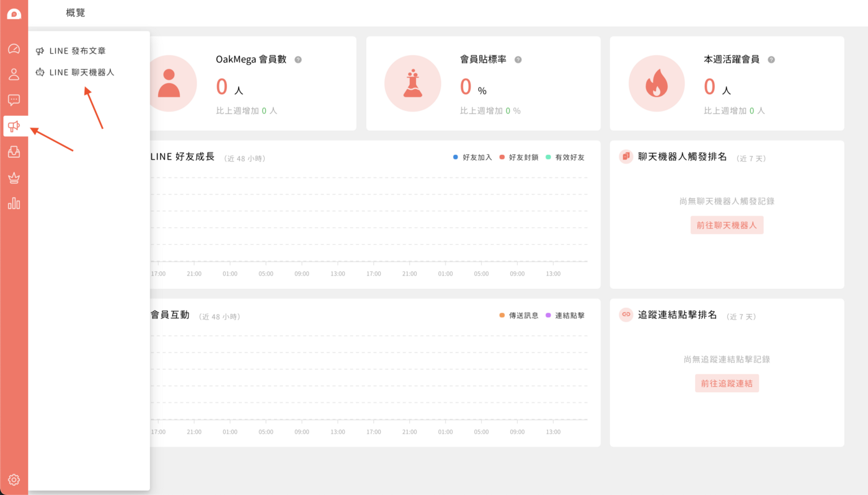This screenshot has width=868, height=495.
Task: Click help icon next to 本週活躍會員
Action: coord(771,59)
